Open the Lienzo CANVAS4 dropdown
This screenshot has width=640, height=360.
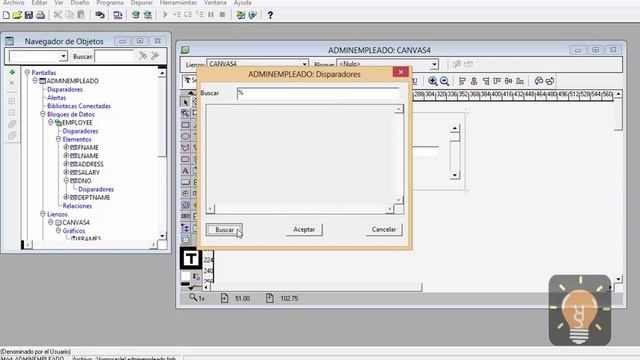(x=304, y=64)
